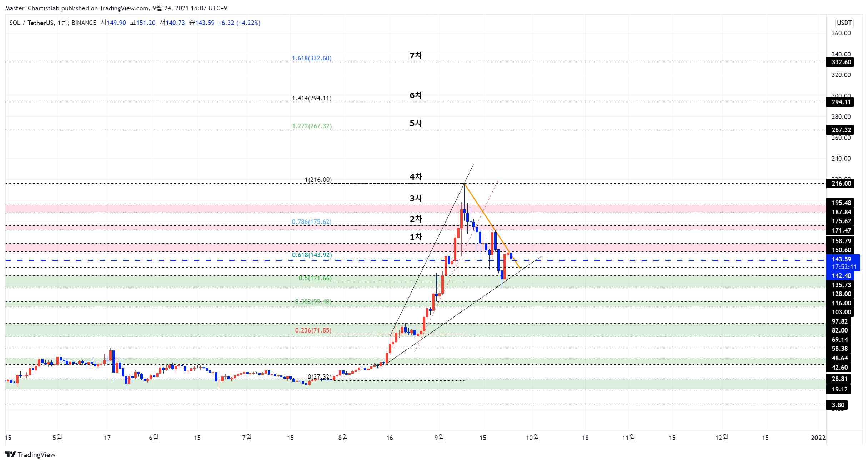Click the 8월 date label on time axis

pyautogui.click(x=343, y=438)
